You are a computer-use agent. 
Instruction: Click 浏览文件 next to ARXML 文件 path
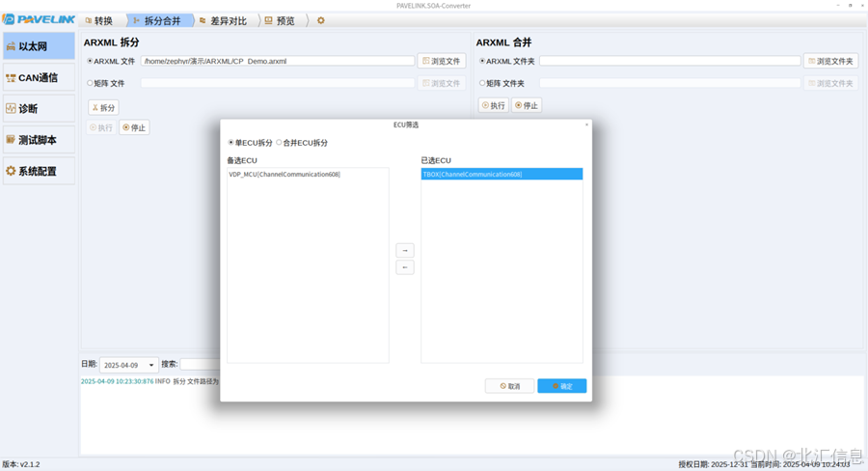pos(441,61)
